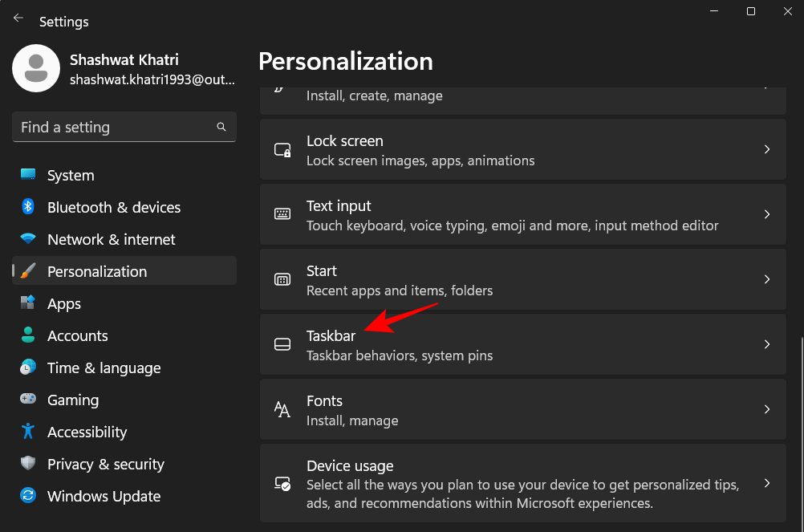Expand Lock screen via its chevron
Screen dimensions: 804x532
click(766, 150)
